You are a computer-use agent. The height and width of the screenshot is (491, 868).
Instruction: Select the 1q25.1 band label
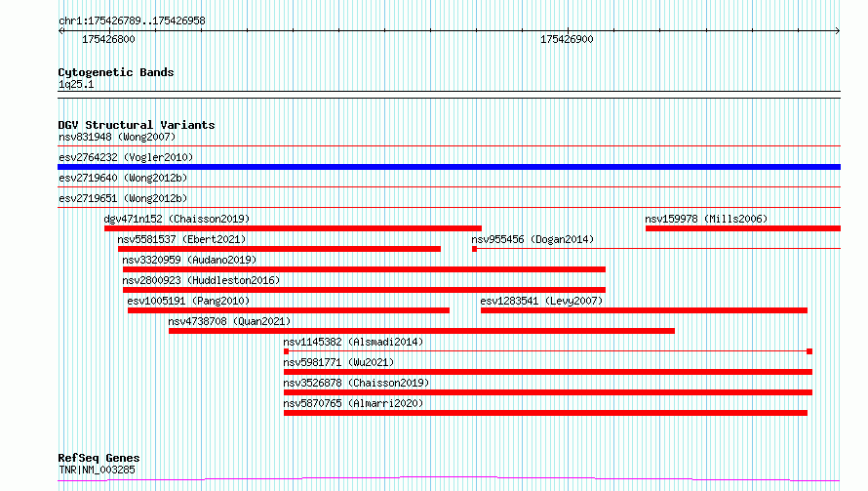(76, 84)
